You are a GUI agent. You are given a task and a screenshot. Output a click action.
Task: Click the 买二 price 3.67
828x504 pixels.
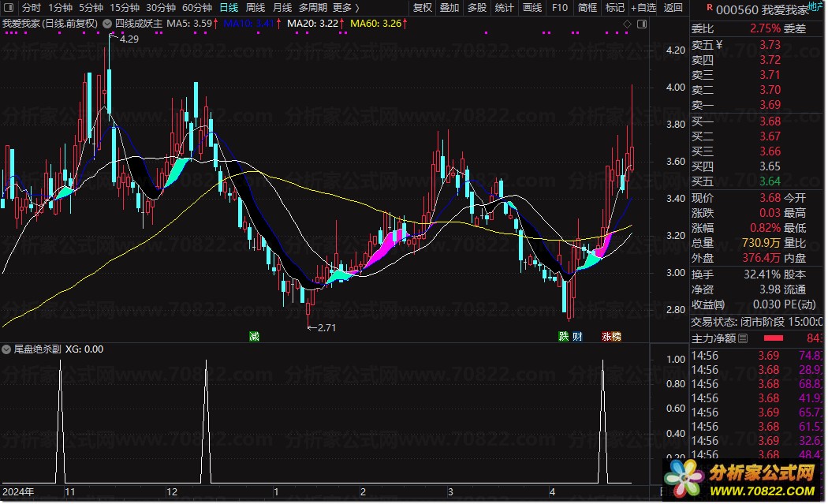coord(770,136)
